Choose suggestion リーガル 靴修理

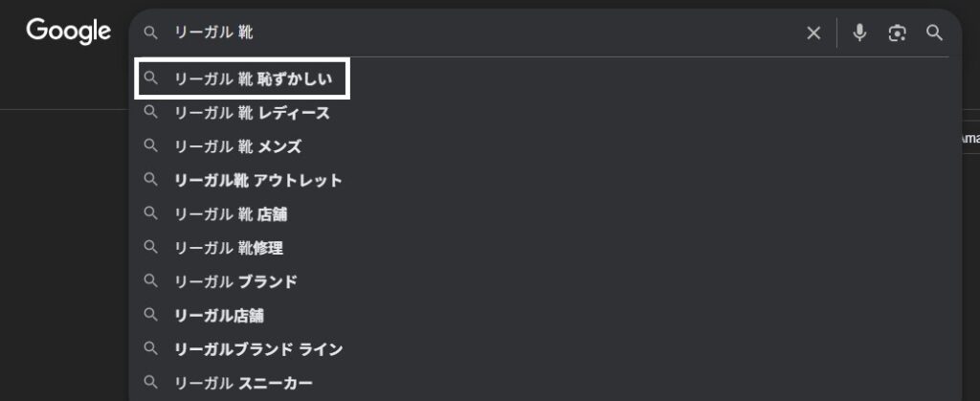[229, 248]
